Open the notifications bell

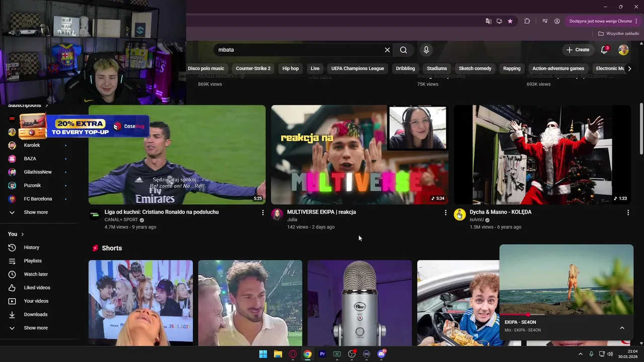pyautogui.click(x=605, y=50)
